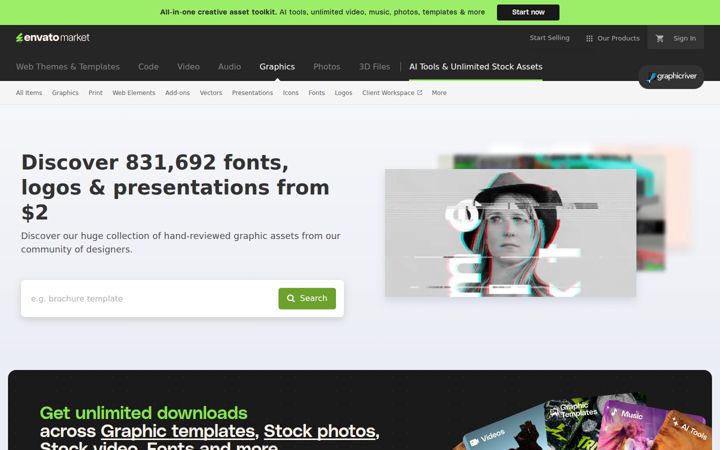Click the Discover 831,692 fonts headline
The width and height of the screenshot is (720, 450).
tap(175, 187)
